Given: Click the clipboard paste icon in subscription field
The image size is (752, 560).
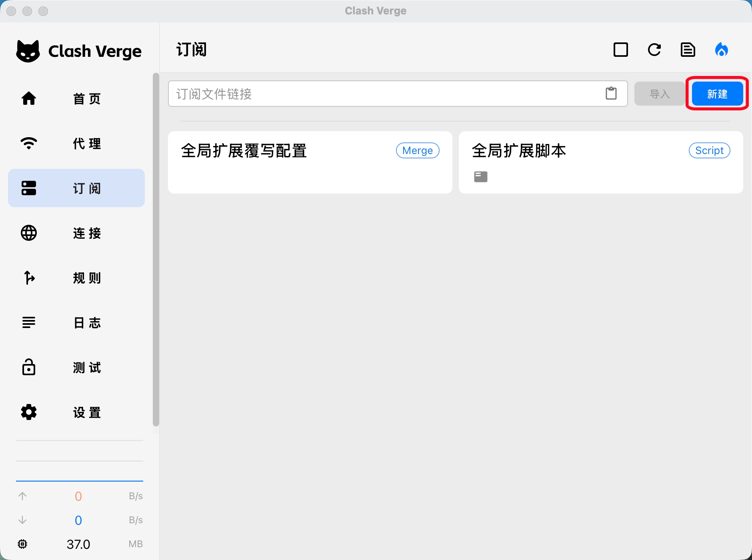Looking at the screenshot, I should 611,94.
